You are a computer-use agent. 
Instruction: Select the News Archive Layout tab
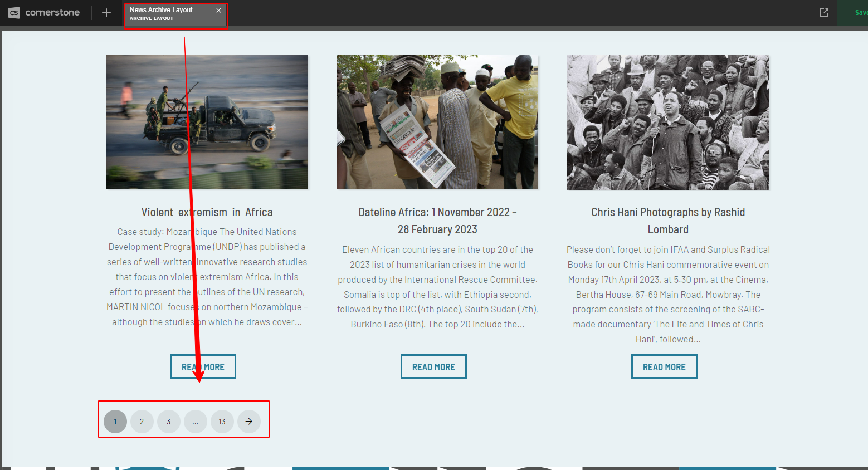pos(167,14)
